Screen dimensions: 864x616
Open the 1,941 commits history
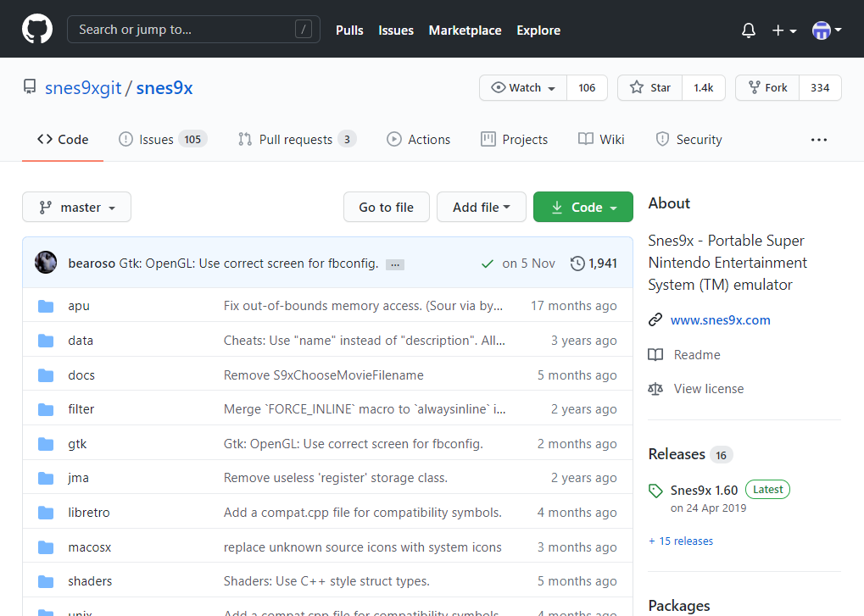click(x=594, y=264)
